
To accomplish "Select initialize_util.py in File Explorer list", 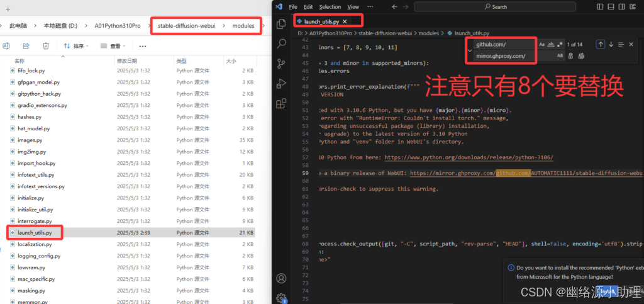I will pyautogui.click(x=132, y=210).
